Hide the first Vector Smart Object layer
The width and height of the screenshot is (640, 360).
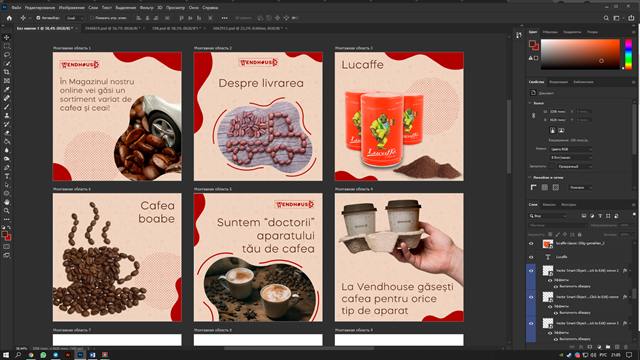click(x=531, y=271)
